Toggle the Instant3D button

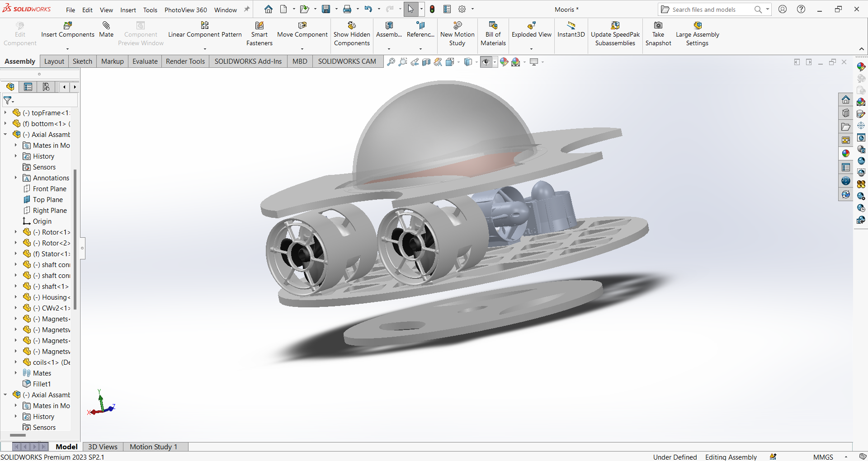[571, 30]
